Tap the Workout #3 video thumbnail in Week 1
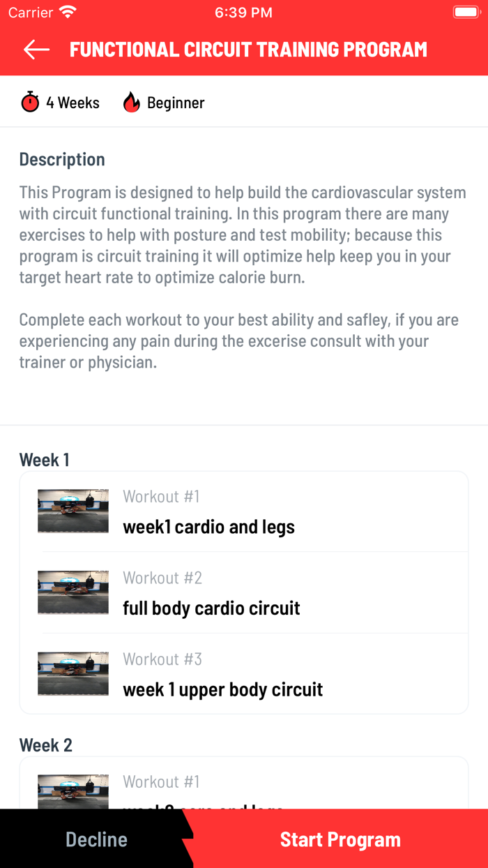Screen dimensions: 488x868 [73, 674]
